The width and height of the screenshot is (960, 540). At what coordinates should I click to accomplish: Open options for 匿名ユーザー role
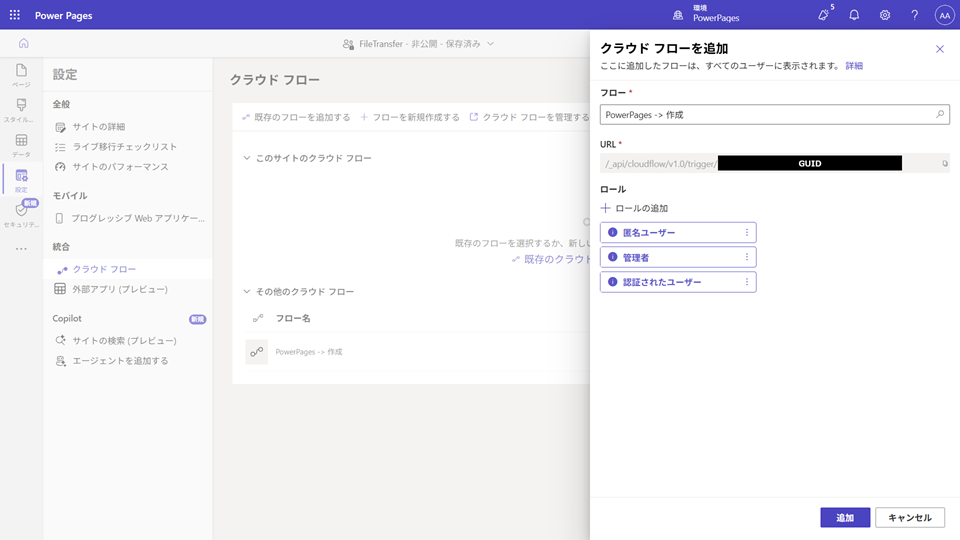[x=747, y=233]
